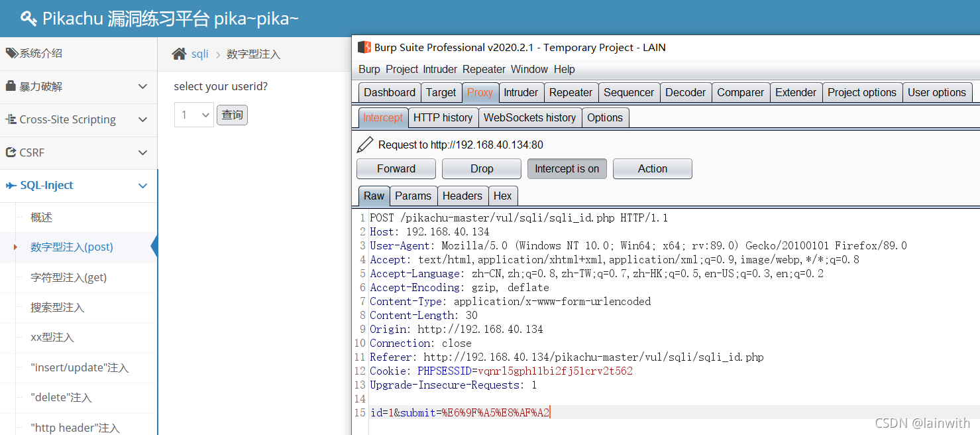Click the CSRF sidebar icon
The height and width of the screenshot is (435, 980).
point(11,153)
